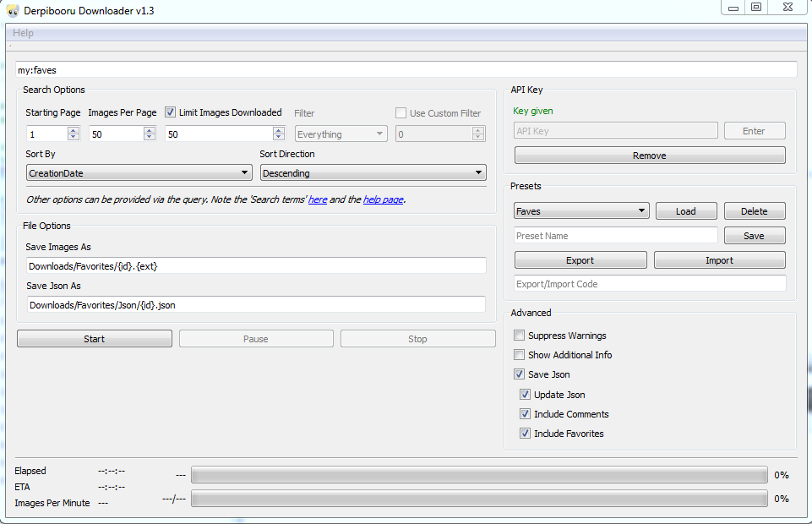Click the custom filter ID field

point(434,134)
